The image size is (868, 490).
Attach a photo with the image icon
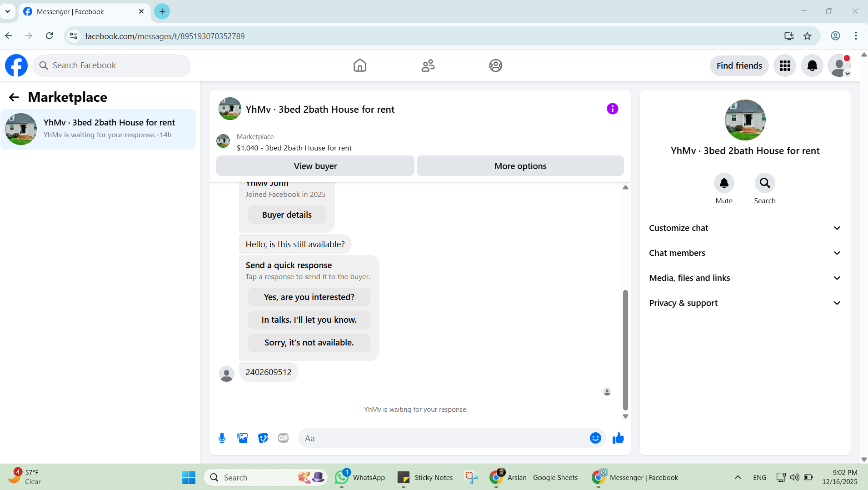click(243, 438)
